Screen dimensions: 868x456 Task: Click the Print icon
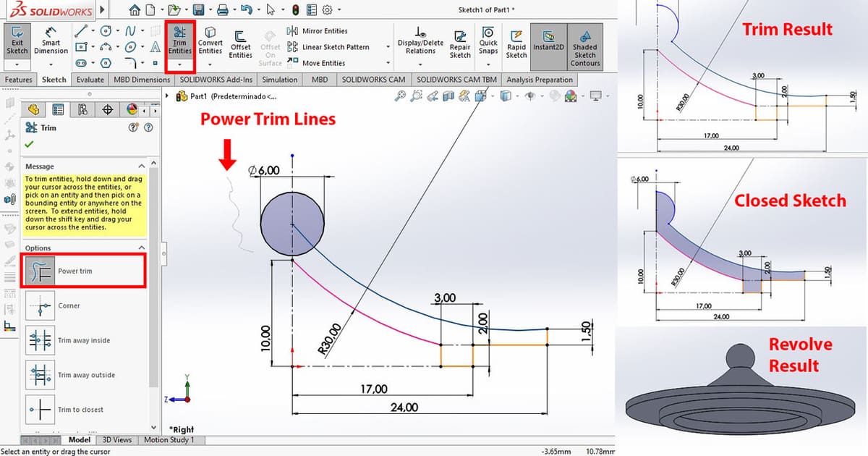pyautogui.click(x=223, y=9)
